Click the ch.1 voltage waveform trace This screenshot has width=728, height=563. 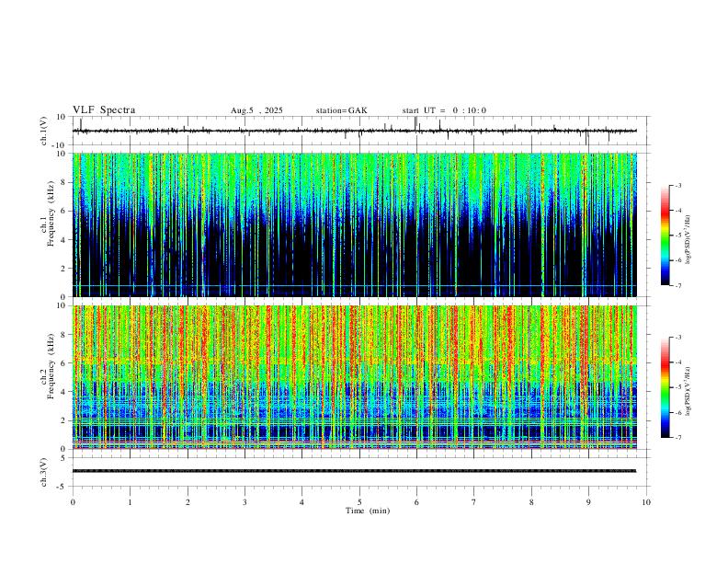[x=354, y=131]
